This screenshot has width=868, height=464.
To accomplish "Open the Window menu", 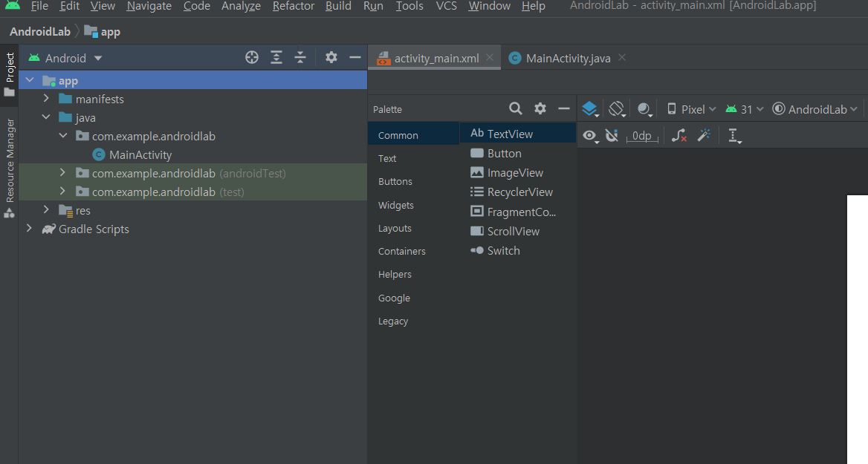I will click(x=489, y=6).
